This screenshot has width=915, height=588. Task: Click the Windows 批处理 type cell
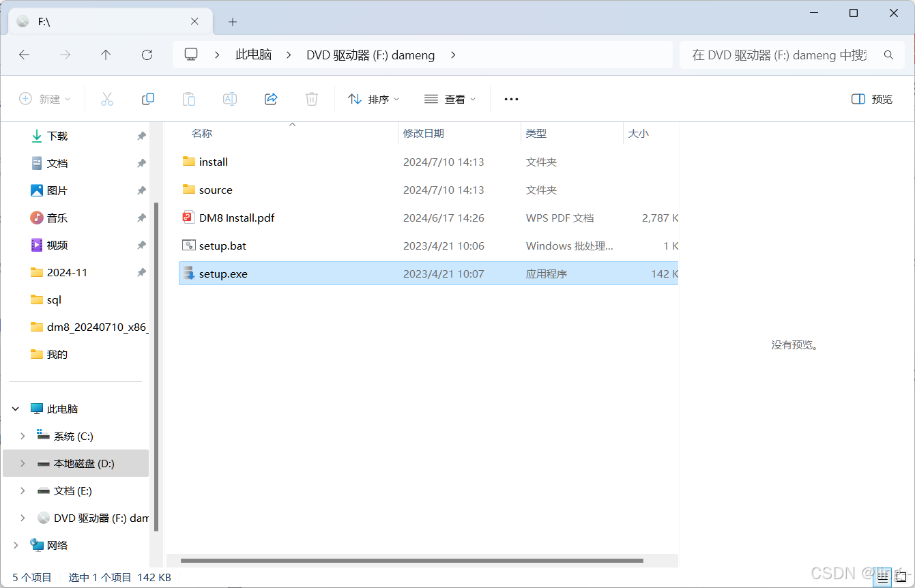coord(569,246)
